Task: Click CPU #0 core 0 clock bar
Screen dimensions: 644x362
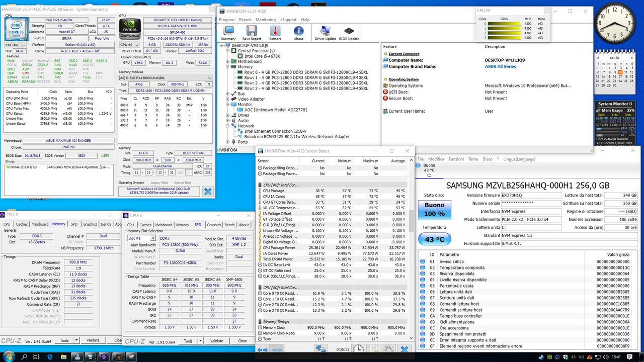Action: tap(504, 24)
